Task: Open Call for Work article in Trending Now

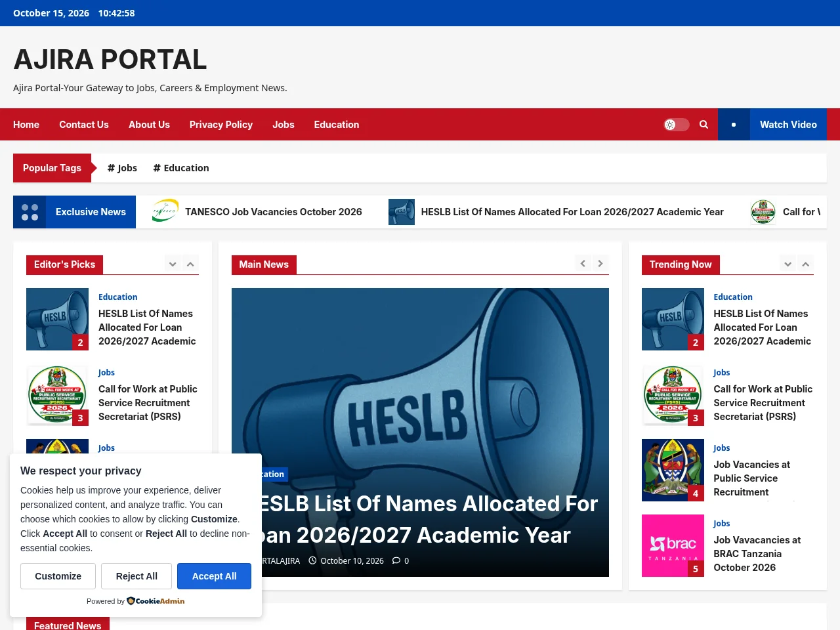Action: [x=763, y=403]
